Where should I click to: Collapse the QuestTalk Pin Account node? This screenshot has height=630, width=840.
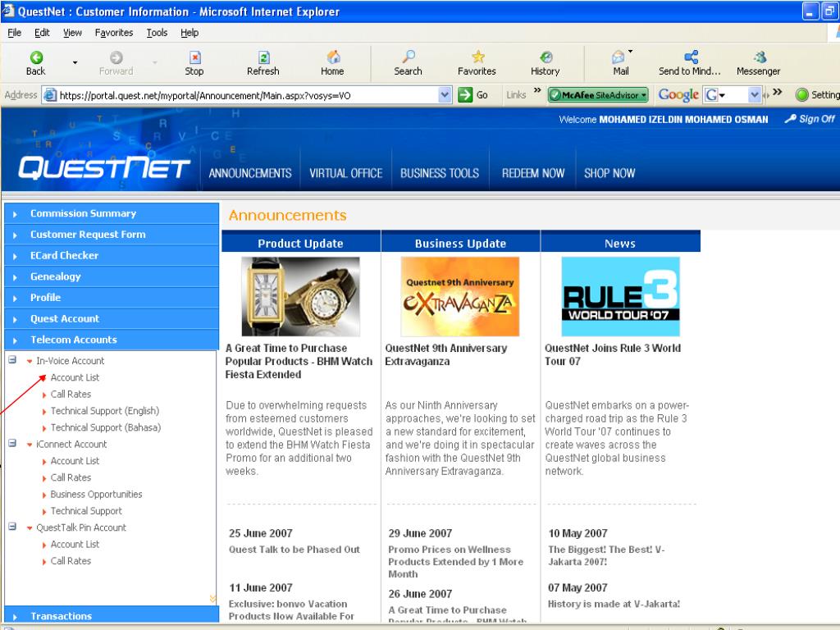[12, 527]
